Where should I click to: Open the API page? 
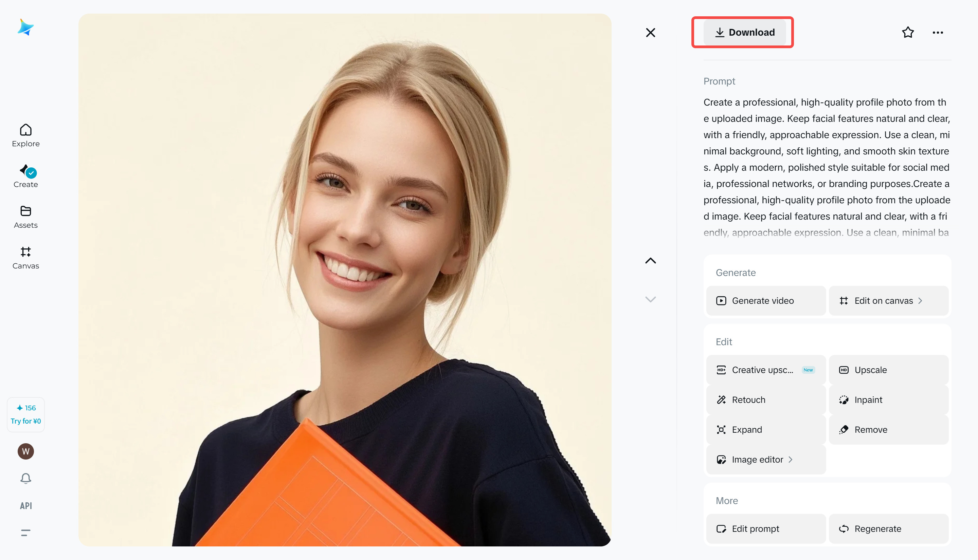coord(25,505)
